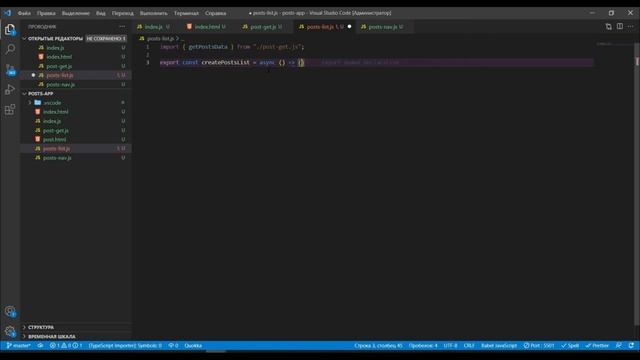Click the Spell check status item
640x360 pixels.
(570, 346)
